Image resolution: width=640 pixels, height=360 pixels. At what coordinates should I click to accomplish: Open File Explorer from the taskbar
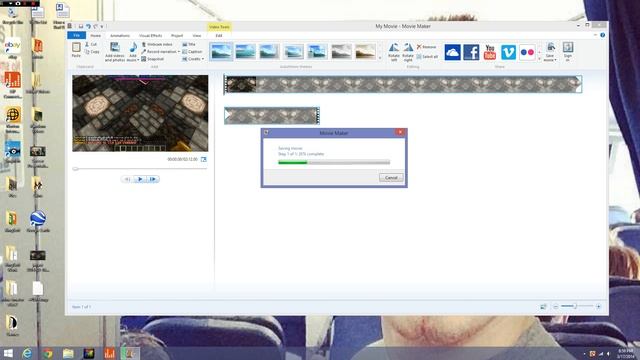pos(68,353)
